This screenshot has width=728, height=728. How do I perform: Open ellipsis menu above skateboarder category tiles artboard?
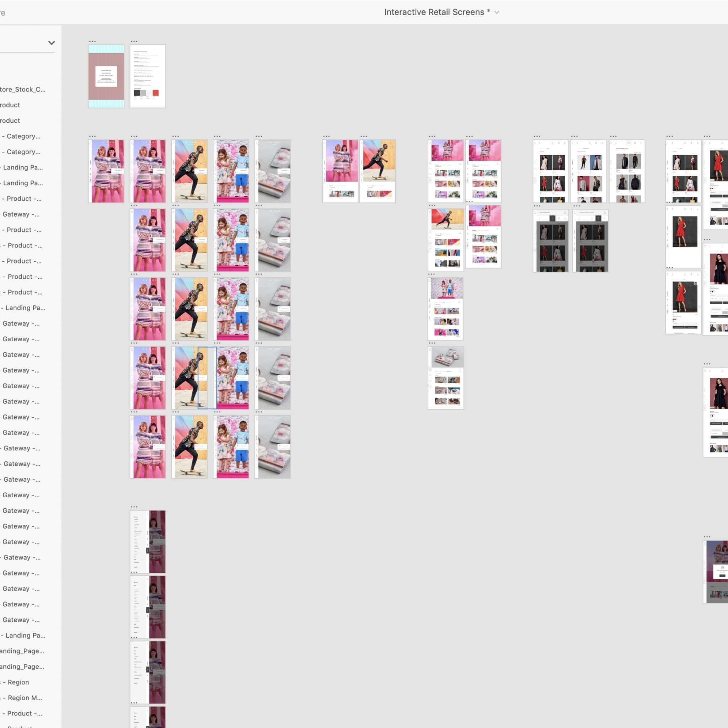(432, 205)
